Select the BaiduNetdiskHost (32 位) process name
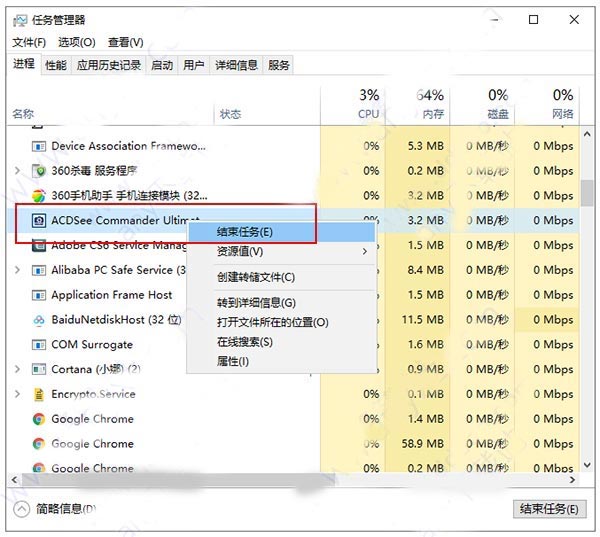 pyautogui.click(x=116, y=320)
